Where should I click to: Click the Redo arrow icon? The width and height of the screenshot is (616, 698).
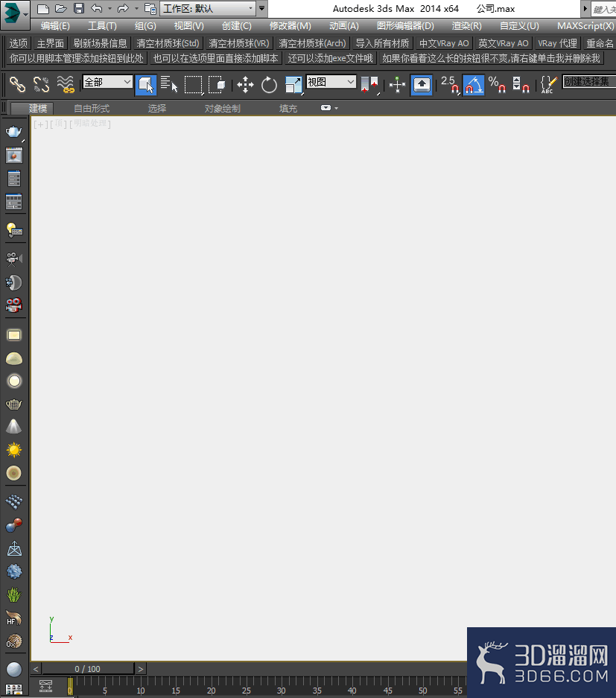(x=123, y=8)
